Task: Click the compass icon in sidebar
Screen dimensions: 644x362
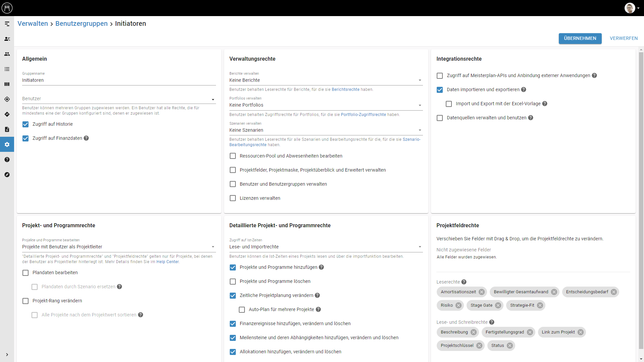Action: pyautogui.click(x=7, y=175)
